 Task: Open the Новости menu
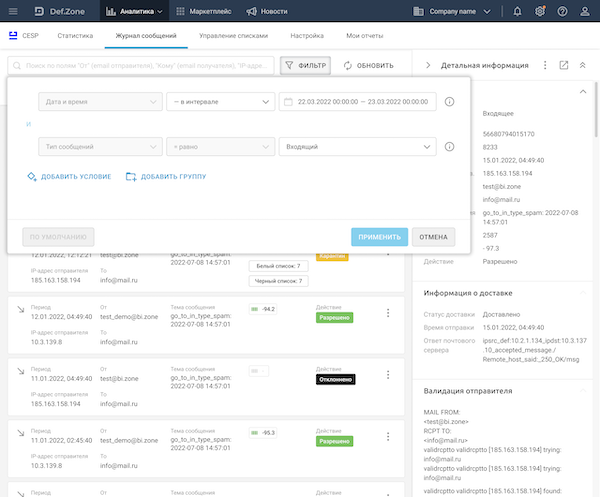click(267, 11)
